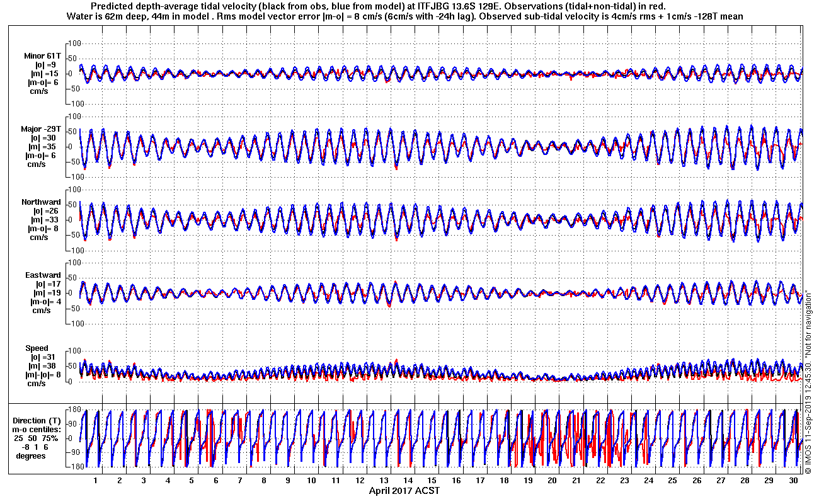Image resolution: width=819 pixels, height=504 pixels.
Task: Select the 'Minor 61T' panel label
Action: pos(43,56)
